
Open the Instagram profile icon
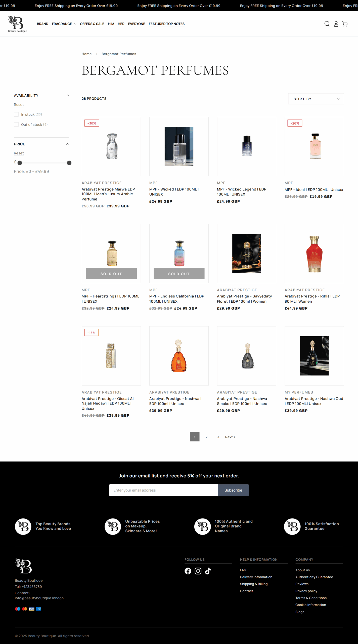(198, 571)
